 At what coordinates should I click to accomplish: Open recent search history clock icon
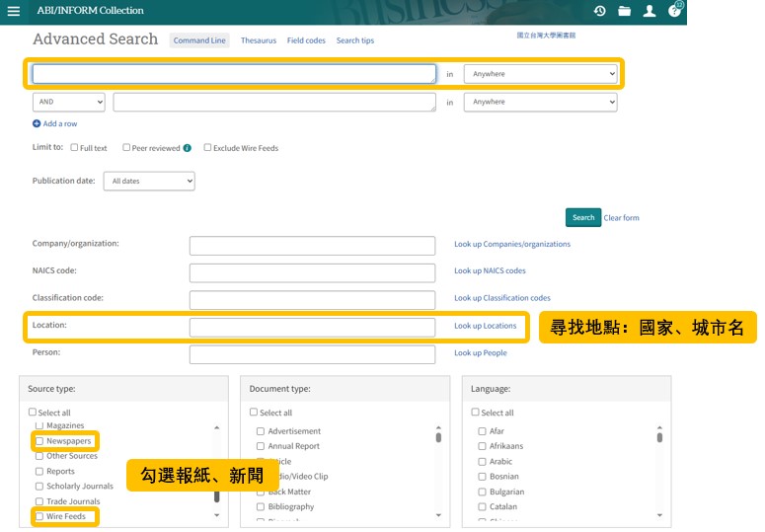[x=599, y=11]
